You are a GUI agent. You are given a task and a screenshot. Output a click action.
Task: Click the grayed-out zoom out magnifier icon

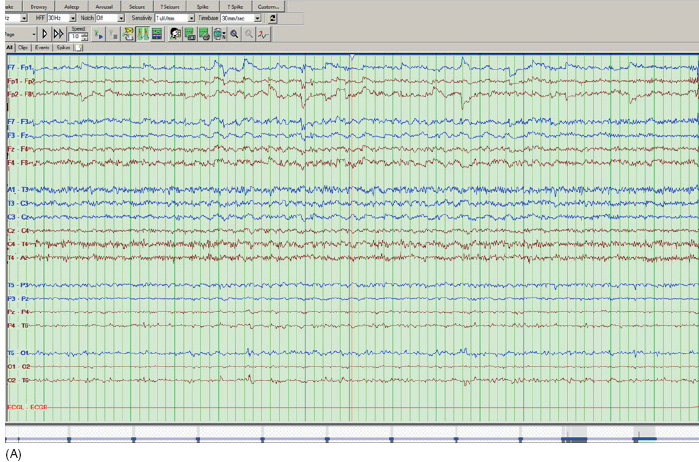[x=248, y=33]
